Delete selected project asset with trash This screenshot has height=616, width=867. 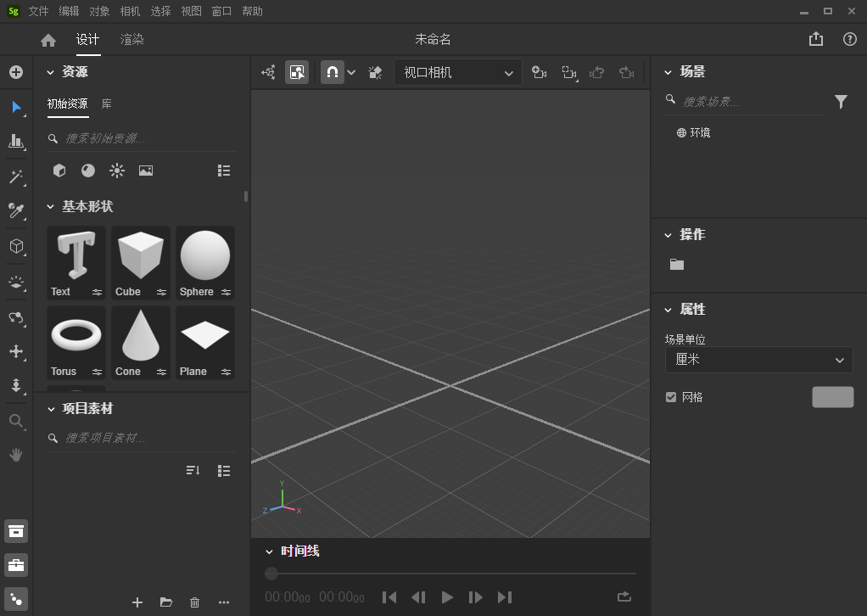coord(194,602)
